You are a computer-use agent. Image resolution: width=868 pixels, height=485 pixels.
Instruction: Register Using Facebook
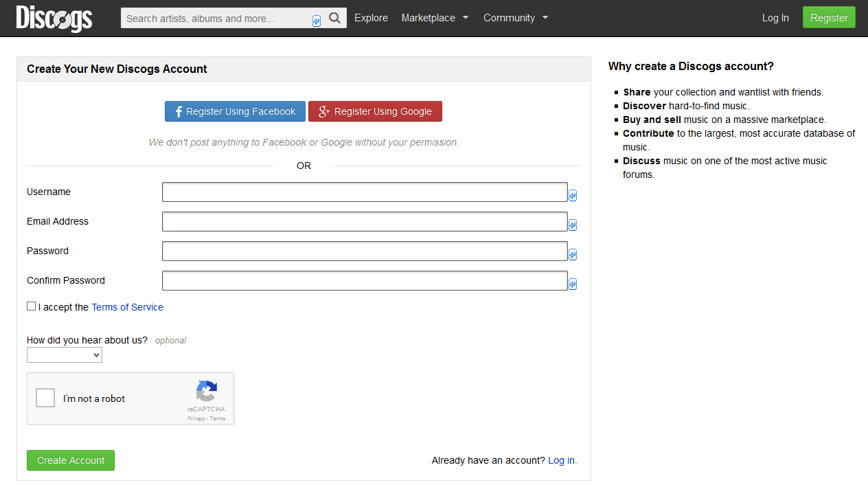pos(235,111)
